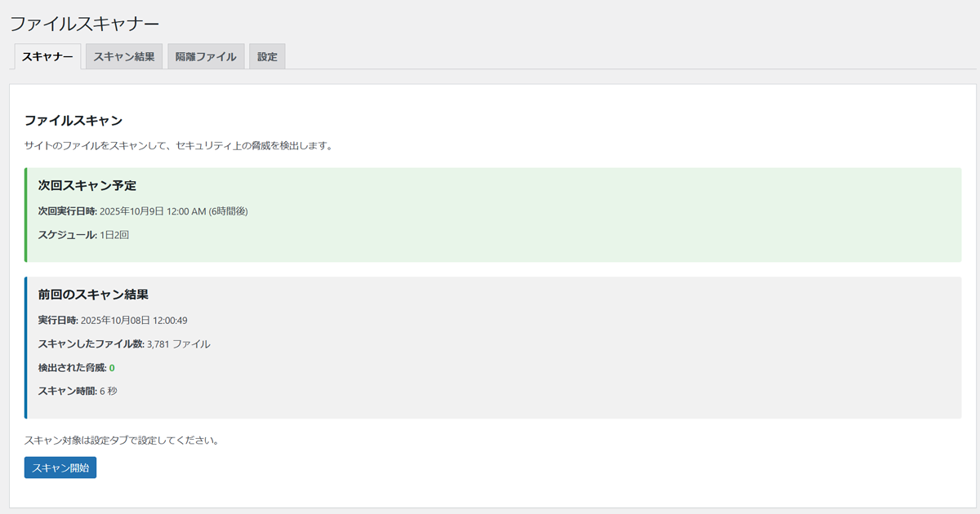Click the 3,781 ファイル count value
980x514 pixels.
(178, 344)
